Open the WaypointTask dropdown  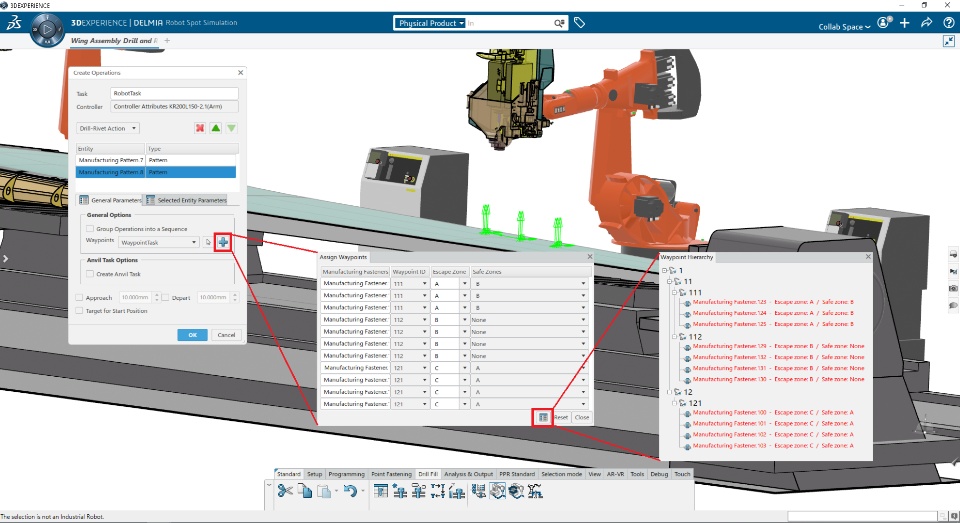(159, 243)
